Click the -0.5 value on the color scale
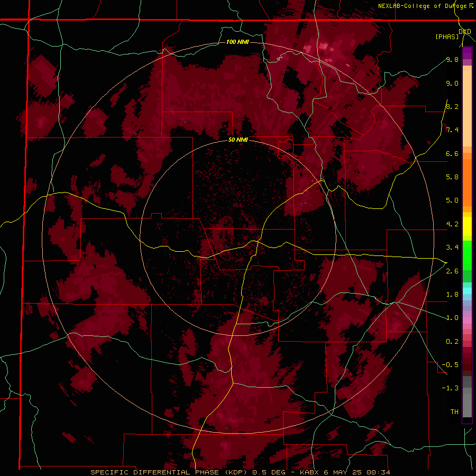 click(450, 365)
